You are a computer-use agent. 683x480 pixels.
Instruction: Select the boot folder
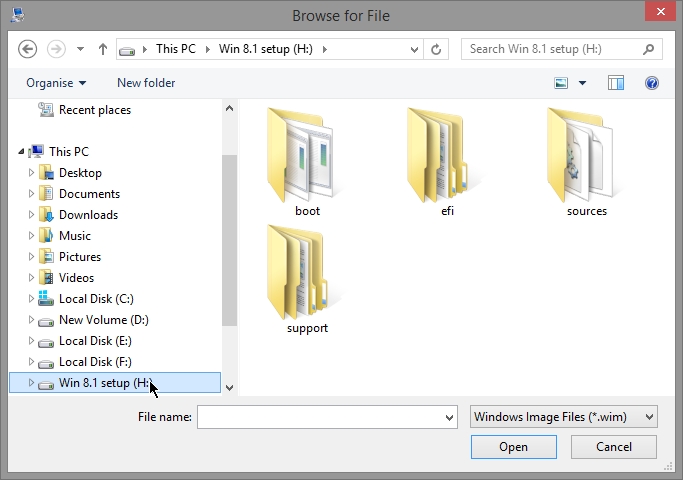point(305,162)
